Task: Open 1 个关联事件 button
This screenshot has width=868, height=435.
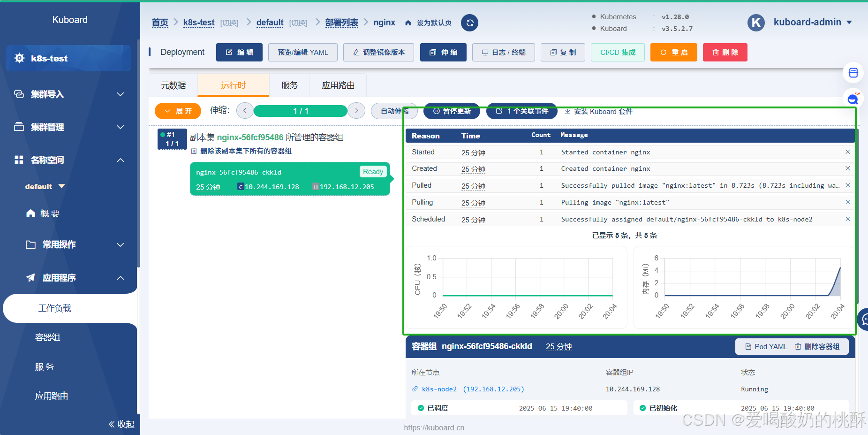Action: 522,111
